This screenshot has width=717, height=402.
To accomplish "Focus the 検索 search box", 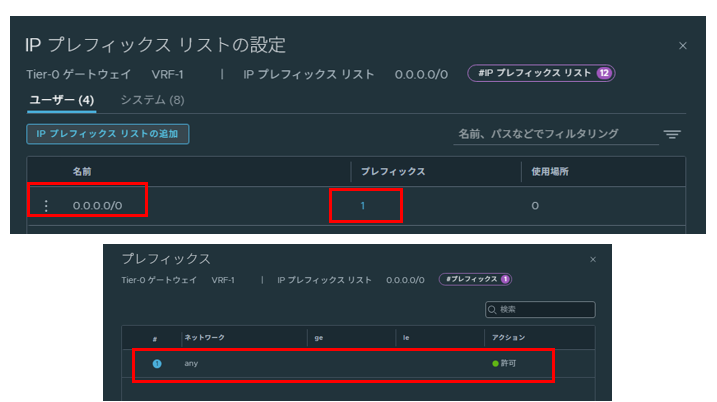I will tap(540, 310).
